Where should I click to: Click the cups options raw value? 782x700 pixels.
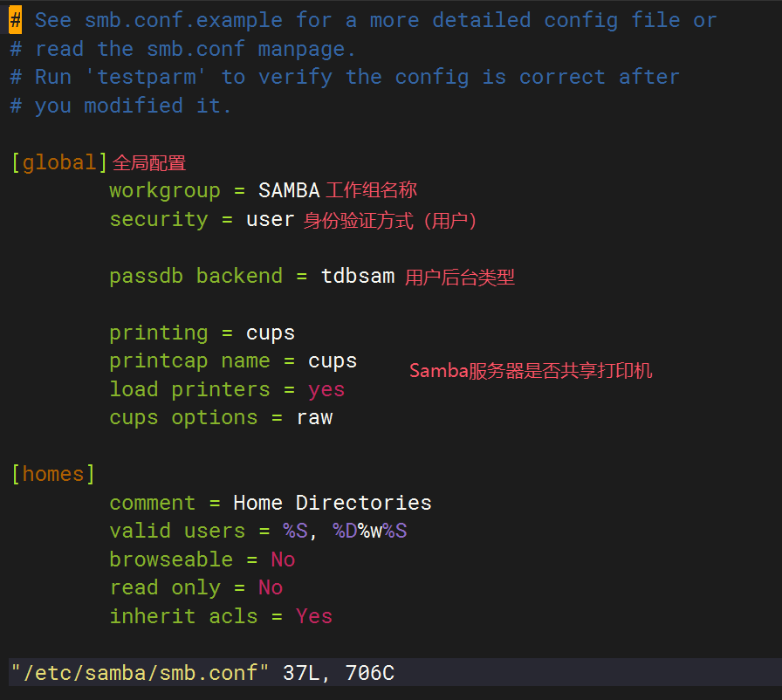[314, 418]
